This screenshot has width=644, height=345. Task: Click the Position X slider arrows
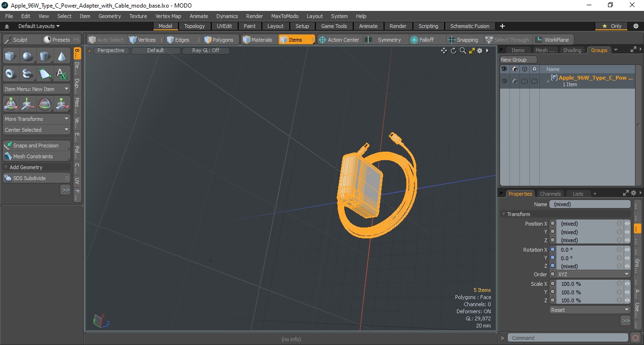point(627,224)
